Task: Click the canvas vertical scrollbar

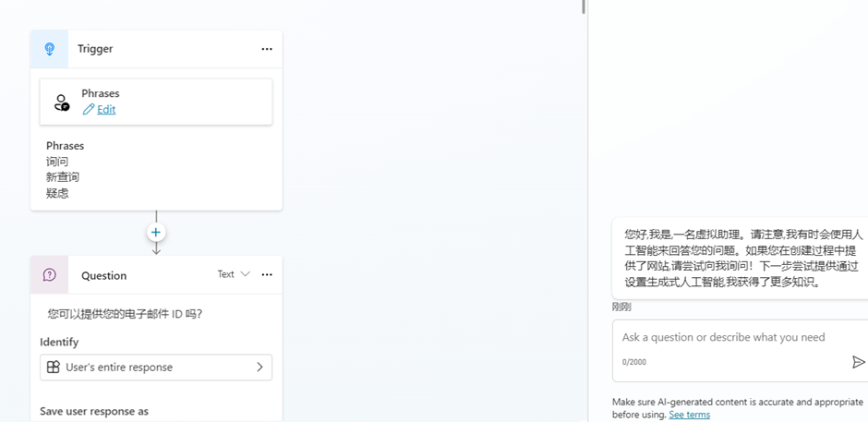Action: (583, 7)
